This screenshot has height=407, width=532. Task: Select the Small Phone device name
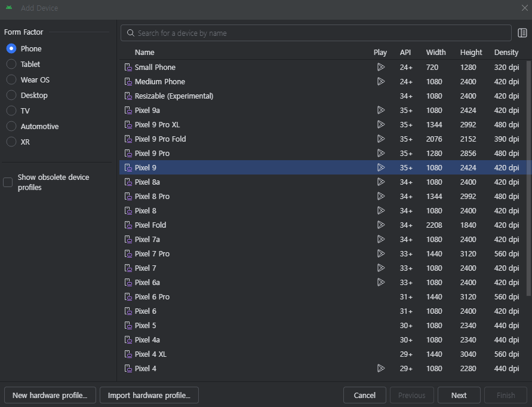pyautogui.click(x=155, y=67)
